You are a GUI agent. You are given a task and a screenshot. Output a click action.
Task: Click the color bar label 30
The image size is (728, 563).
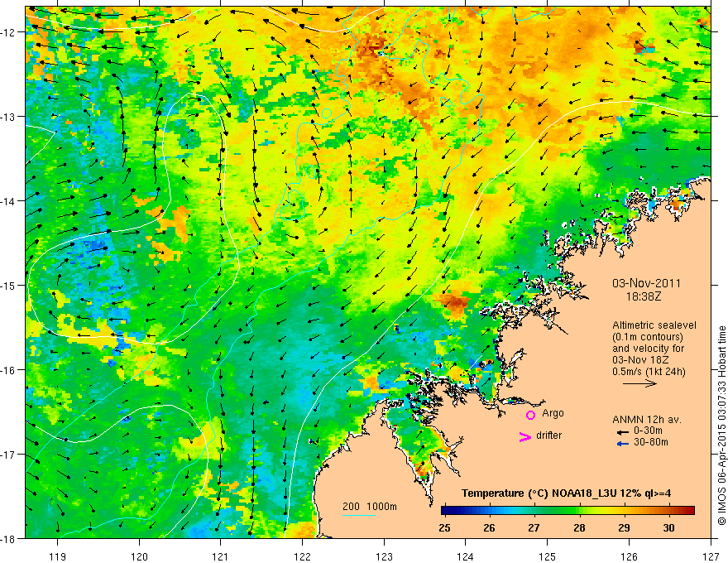click(x=668, y=528)
